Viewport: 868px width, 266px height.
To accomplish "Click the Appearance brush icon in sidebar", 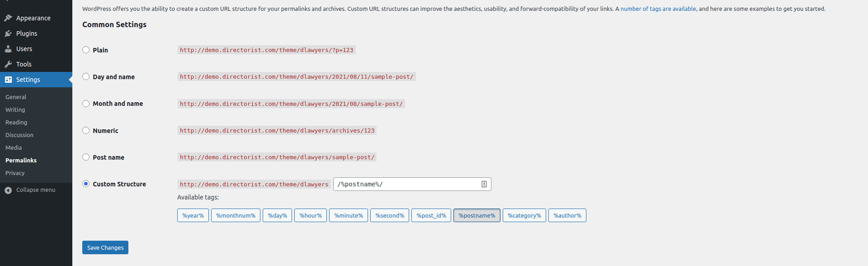I will [8, 18].
